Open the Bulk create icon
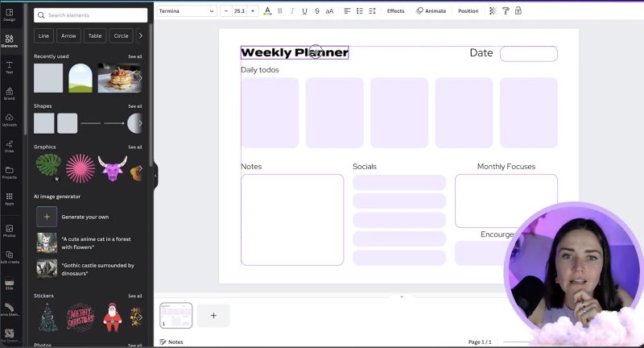 [10, 257]
